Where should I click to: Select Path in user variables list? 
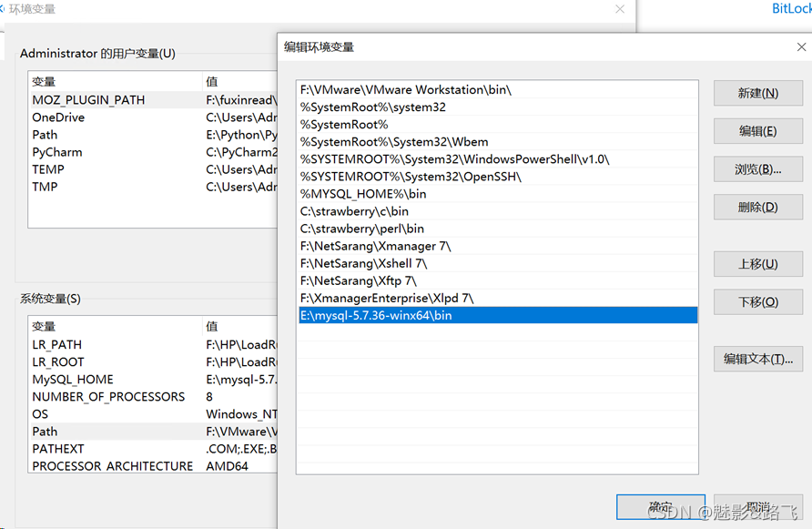pyautogui.click(x=153, y=135)
